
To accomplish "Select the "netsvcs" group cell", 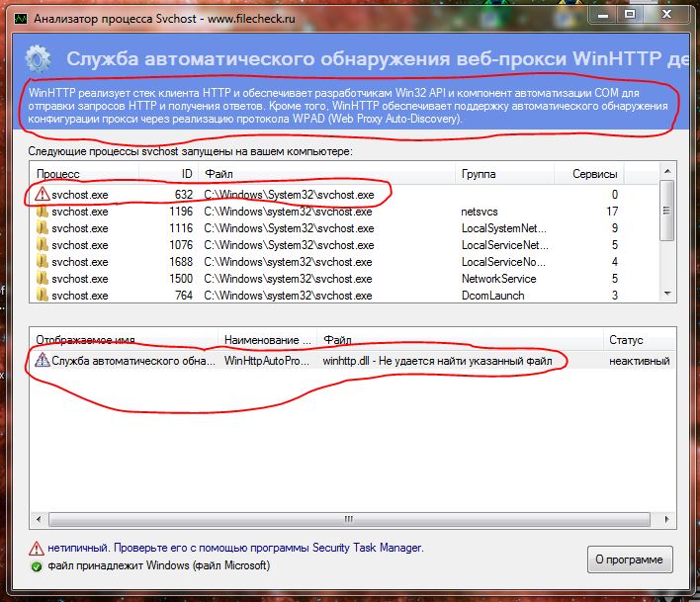I will pos(480,212).
